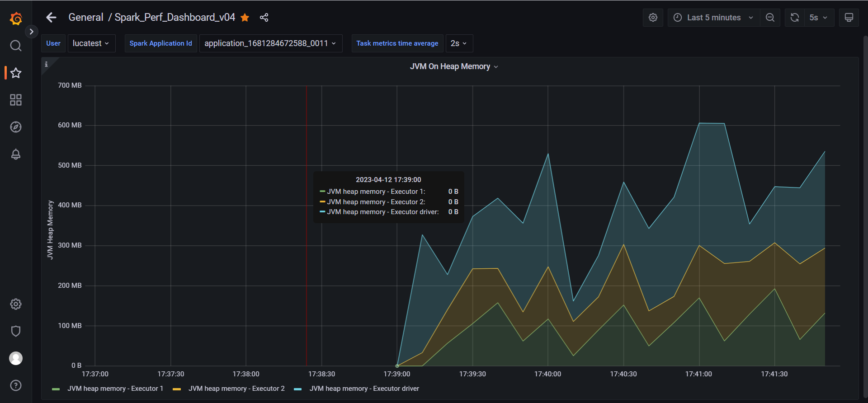Screen dimensions: 868x403
Task: Toggle Executor driver series in legend
Action: 364,389
